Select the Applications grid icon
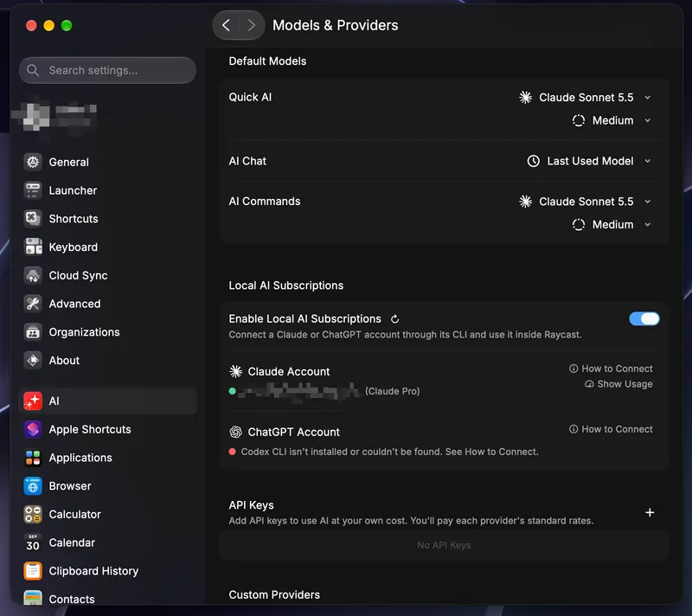Viewport: 692px width, 616px height. (33, 458)
